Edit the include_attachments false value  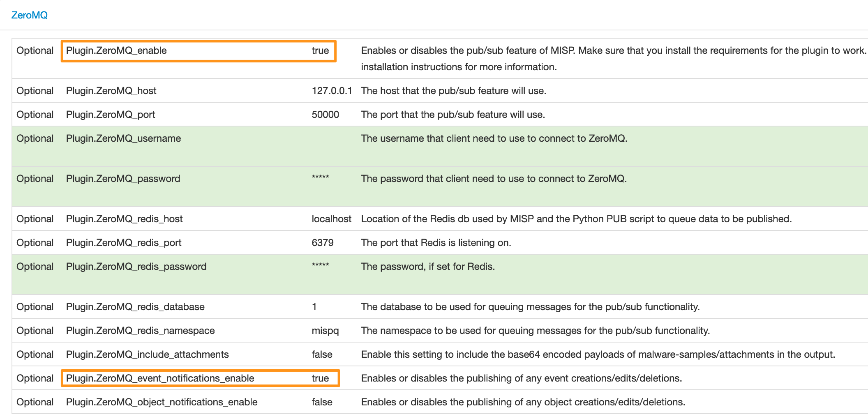click(322, 354)
